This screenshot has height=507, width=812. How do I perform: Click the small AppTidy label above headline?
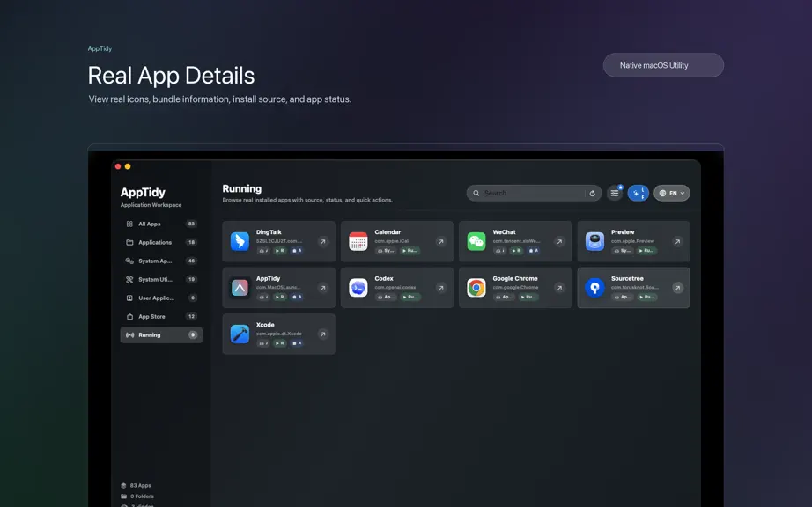(100, 48)
